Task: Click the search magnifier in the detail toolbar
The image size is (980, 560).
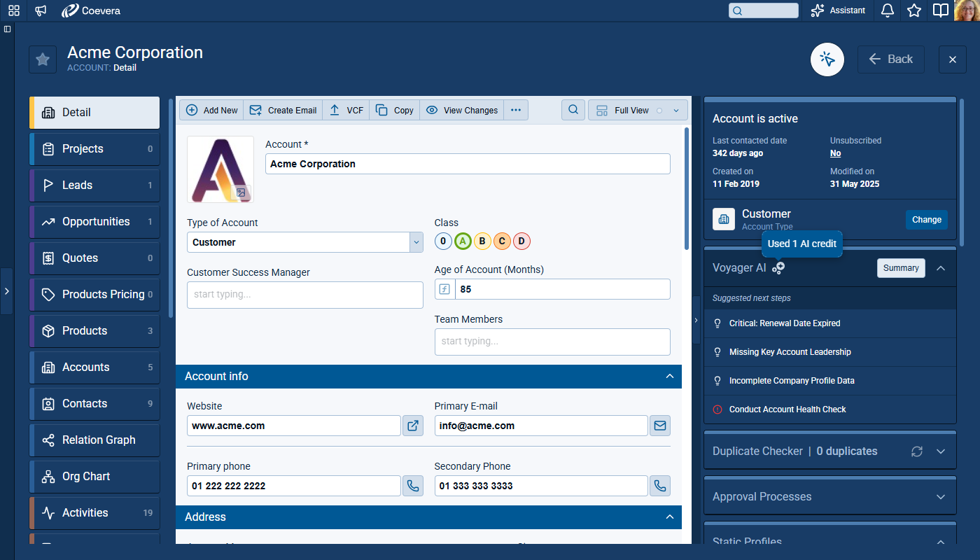Action: pyautogui.click(x=573, y=110)
